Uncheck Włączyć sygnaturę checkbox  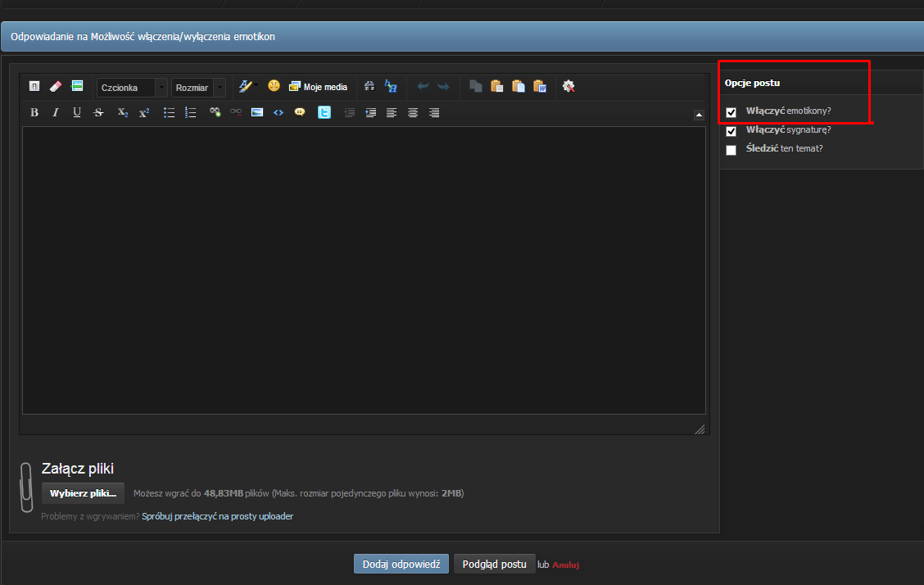pos(731,131)
